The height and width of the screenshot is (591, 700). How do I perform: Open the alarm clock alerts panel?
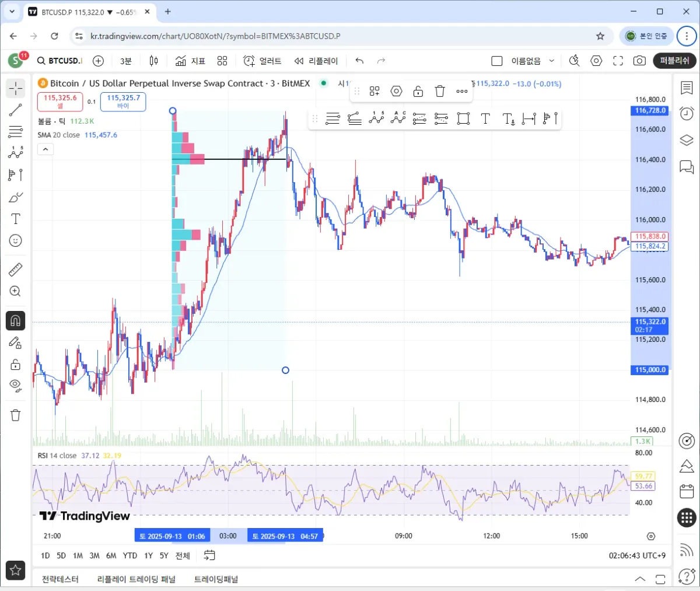(x=687, y=113)
